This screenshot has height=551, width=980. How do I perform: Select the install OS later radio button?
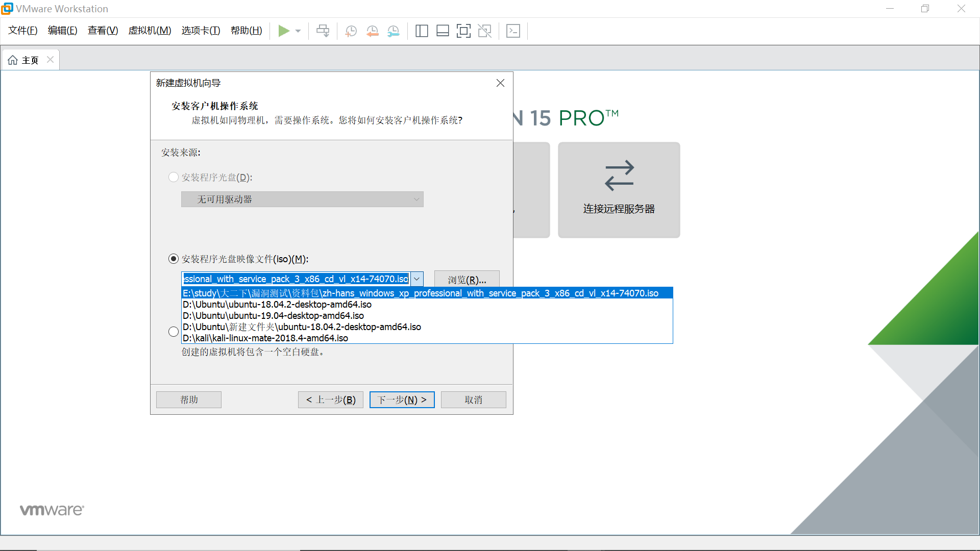[174, 332]
